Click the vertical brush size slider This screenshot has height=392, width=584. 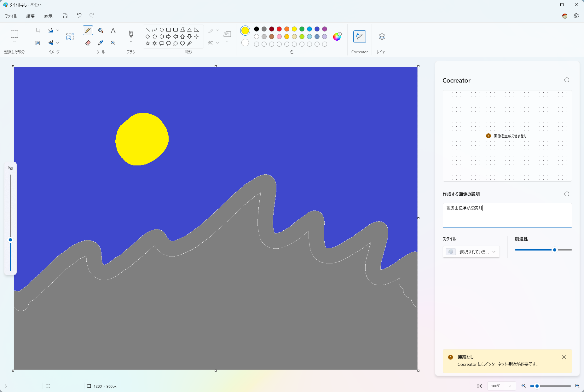tap(10, 222)
